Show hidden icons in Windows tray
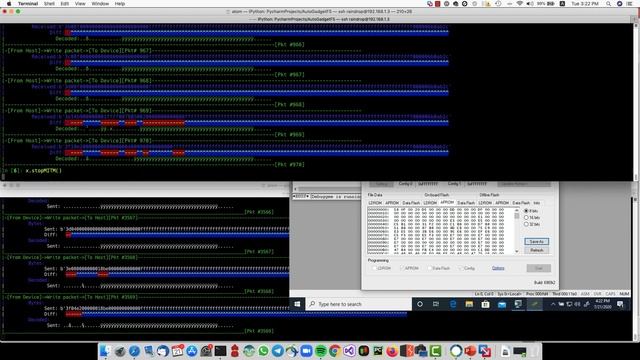The image size is (640, 360). (553, 304)
